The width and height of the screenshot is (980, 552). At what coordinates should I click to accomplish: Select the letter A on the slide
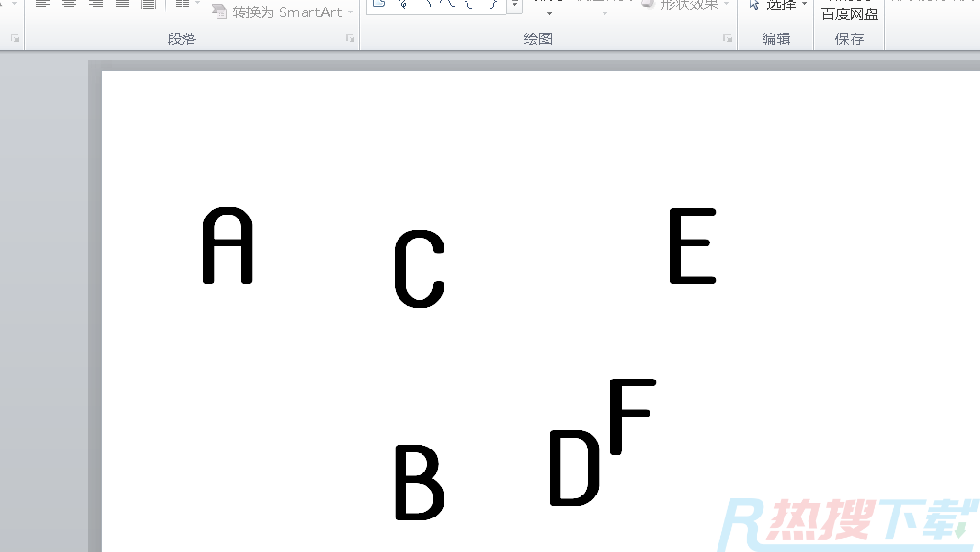click(x=228, y=246)
